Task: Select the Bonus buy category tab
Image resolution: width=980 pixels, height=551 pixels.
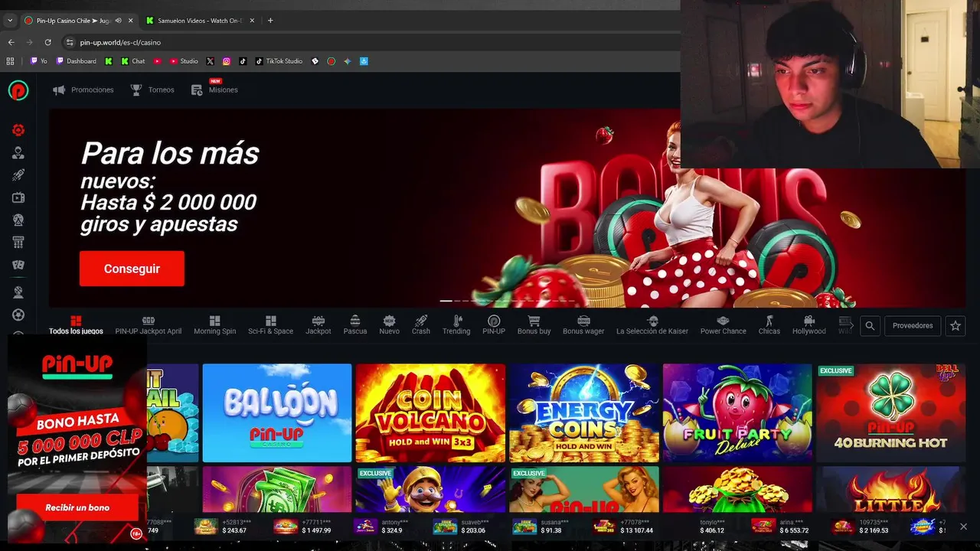Action: pyautogui.click(x=534, y=325)
